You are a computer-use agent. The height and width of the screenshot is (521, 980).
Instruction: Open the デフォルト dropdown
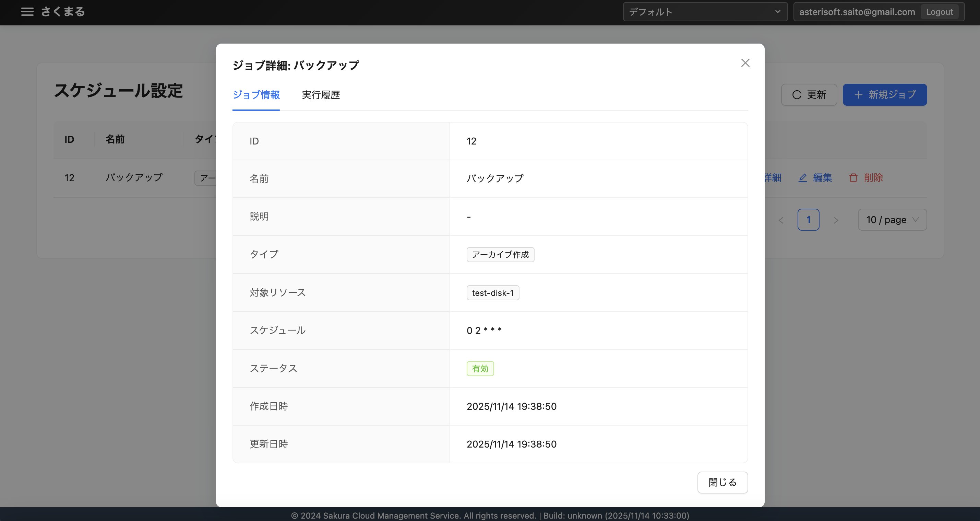(705, 12)
